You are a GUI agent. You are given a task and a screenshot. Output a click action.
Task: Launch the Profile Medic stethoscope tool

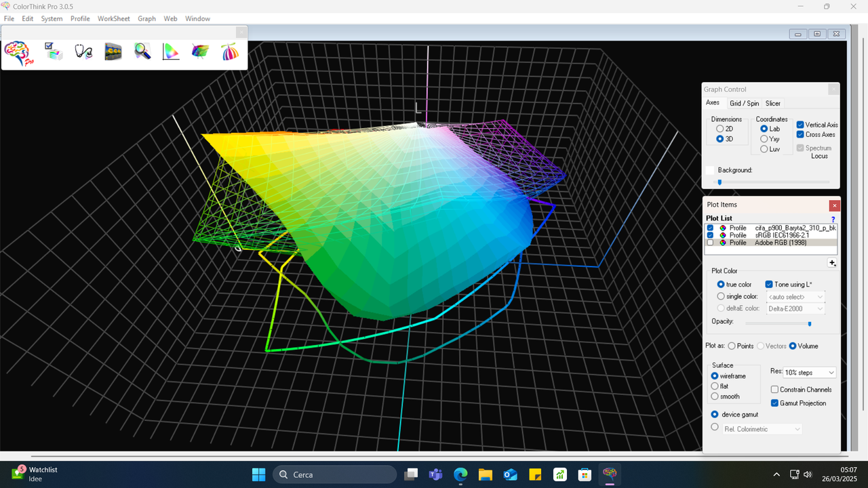83,52
